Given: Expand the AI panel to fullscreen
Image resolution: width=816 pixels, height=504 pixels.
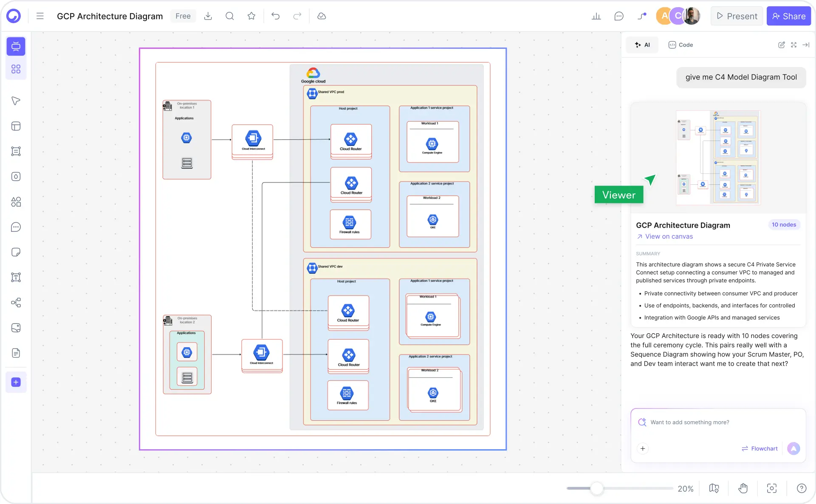Looking at the screenshot, I should [793, 45].
